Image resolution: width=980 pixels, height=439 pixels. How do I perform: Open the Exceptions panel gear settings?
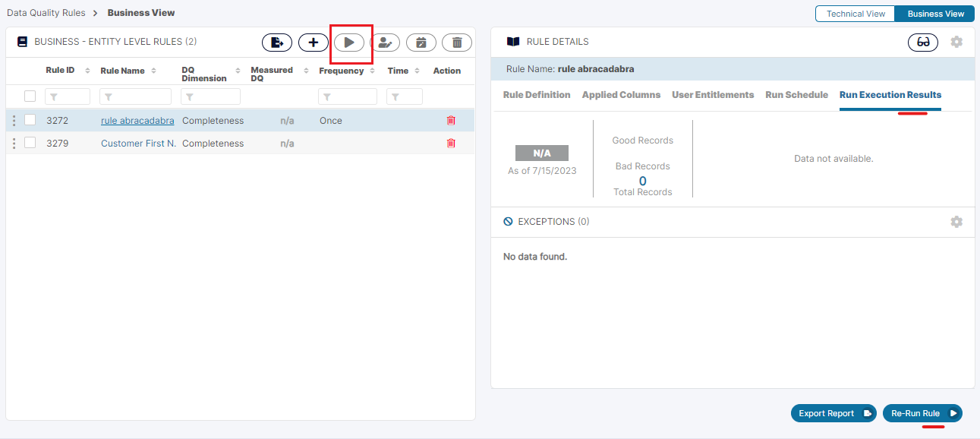click(x=956, y=222)
